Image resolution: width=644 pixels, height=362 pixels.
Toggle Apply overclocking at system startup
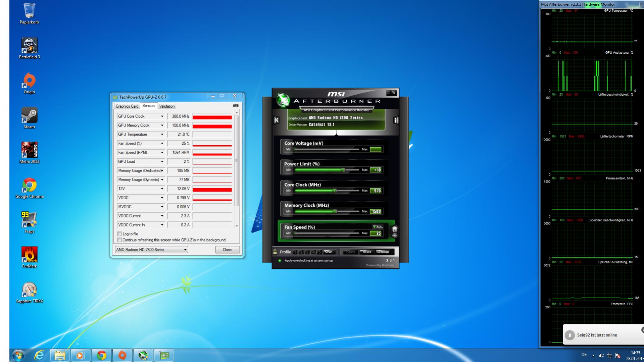coord(280,260)
